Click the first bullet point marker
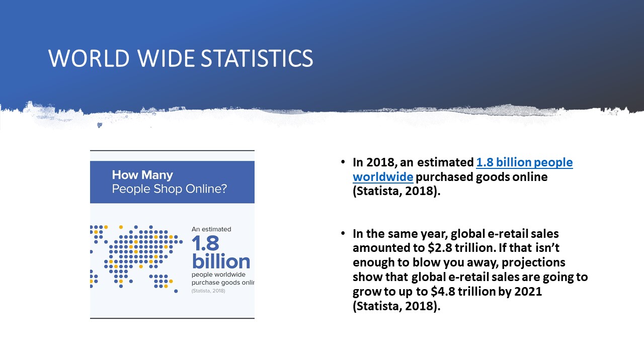The height and width of the screenshot is (362, 644). coord(343,162)
